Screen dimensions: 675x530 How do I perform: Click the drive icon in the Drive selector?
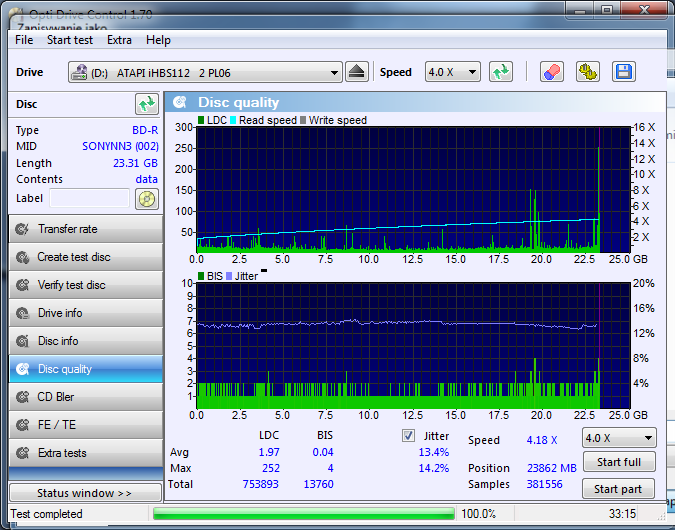coord(79,72)
